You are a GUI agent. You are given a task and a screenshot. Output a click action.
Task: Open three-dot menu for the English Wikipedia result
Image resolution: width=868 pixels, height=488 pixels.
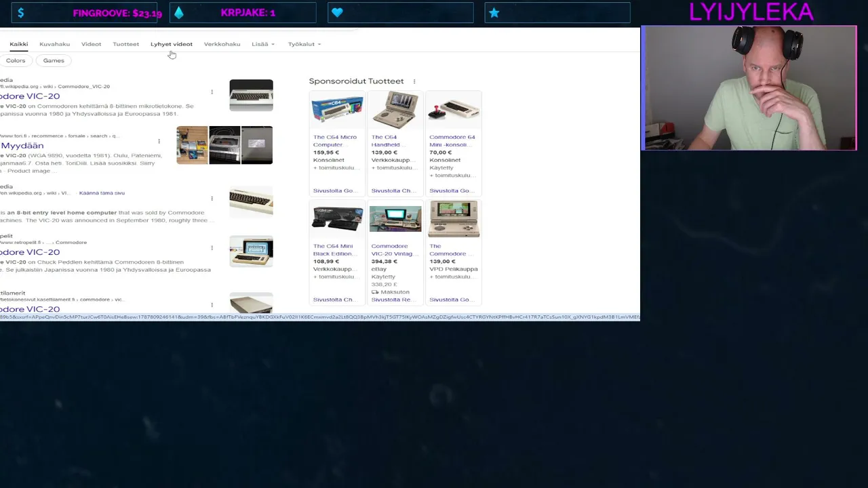(212, 199)
